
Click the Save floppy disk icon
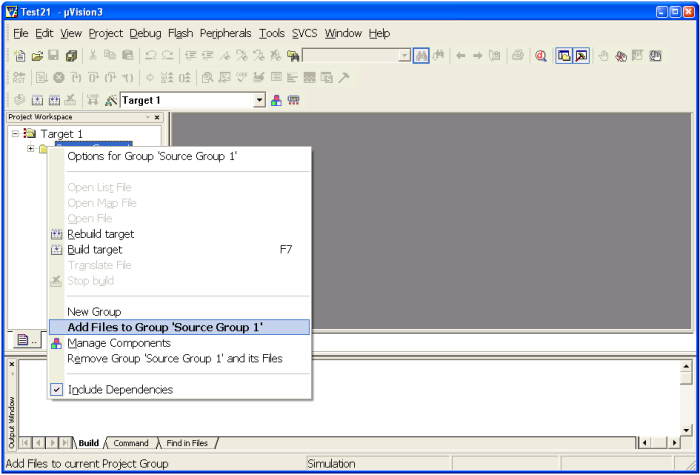[x=54, y=56]
